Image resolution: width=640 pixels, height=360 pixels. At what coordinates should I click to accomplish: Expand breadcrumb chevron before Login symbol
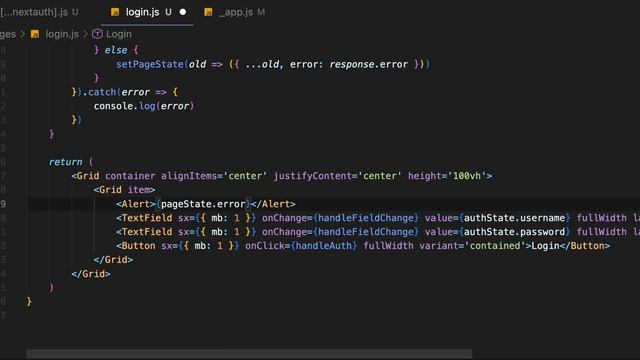coord(85,34)
